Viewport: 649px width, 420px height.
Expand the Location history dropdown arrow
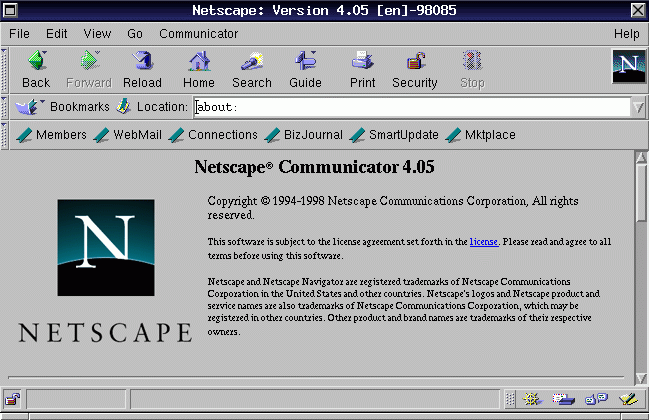pyautogui.click(x=639, y=108)
